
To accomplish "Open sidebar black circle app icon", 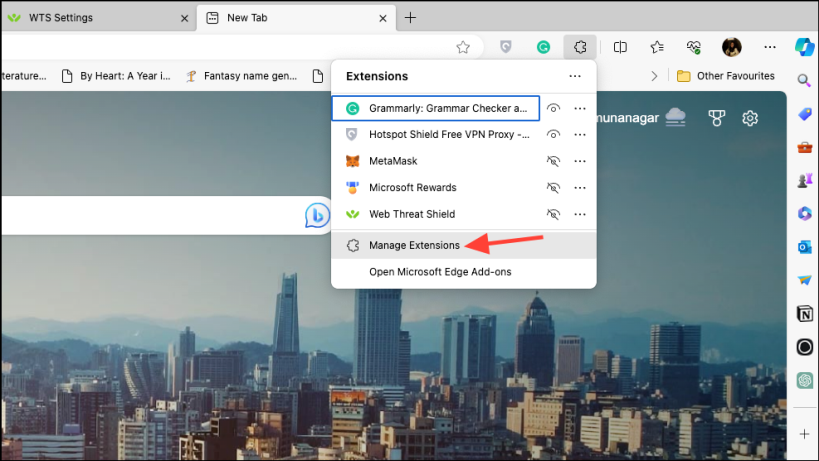I will (804, 347).
